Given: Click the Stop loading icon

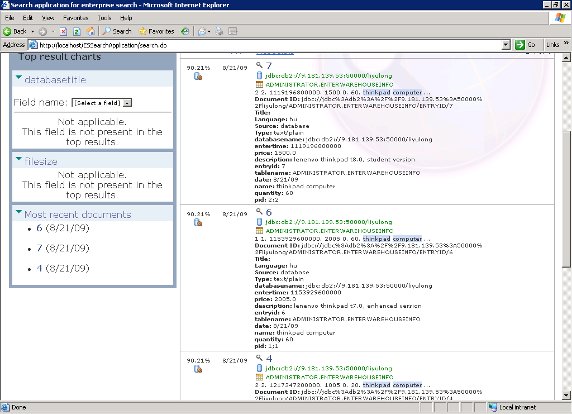Looking at the screenshot, I should (63, 31).
